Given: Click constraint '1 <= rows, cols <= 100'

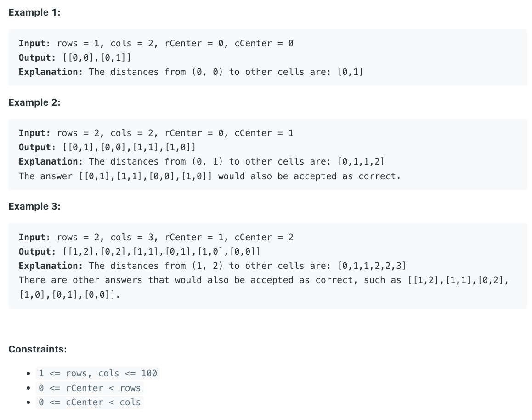Looking at the screenshot, I should tap(98, 373).
